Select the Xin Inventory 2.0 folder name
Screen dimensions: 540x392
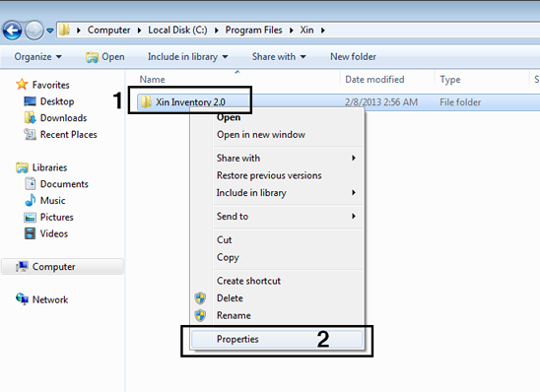pyautogui.click(x=190, y=102)
